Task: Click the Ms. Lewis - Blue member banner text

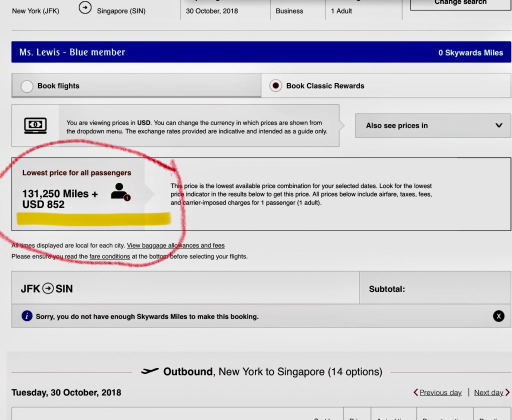Action: [72, 52]
